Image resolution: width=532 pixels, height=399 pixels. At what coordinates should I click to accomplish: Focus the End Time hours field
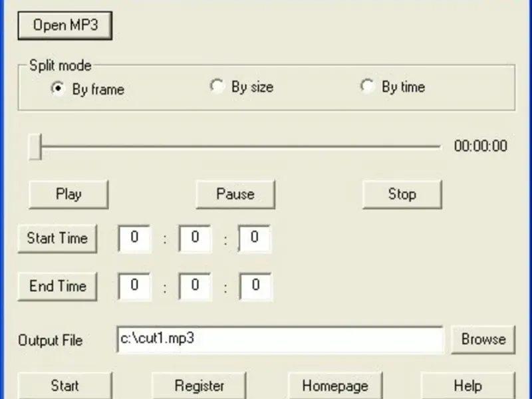134,287
